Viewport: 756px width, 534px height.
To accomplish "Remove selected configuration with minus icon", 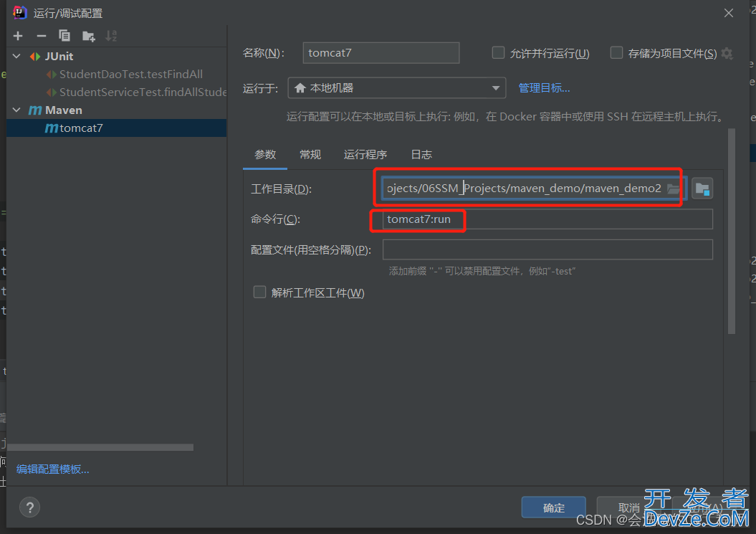I will (42, 36).
